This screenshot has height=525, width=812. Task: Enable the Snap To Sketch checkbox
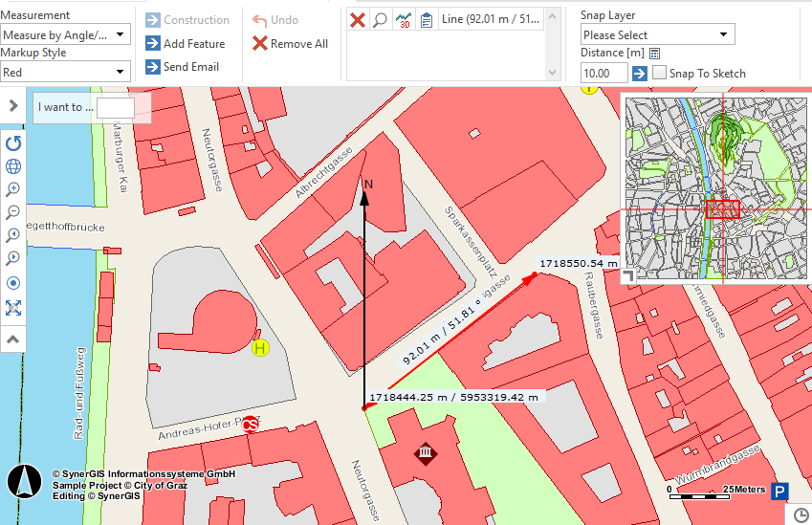[x=659, y=73]
